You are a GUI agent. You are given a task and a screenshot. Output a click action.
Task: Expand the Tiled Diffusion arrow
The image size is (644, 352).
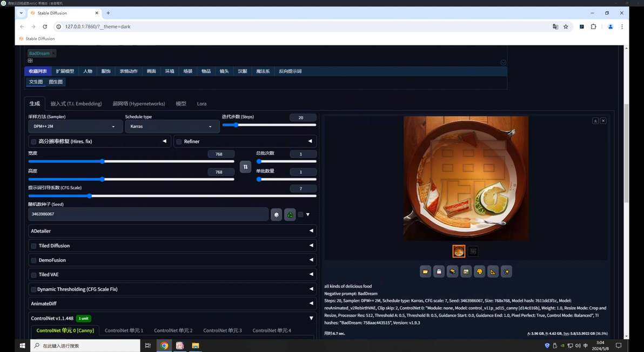click(x=311, y=245)
